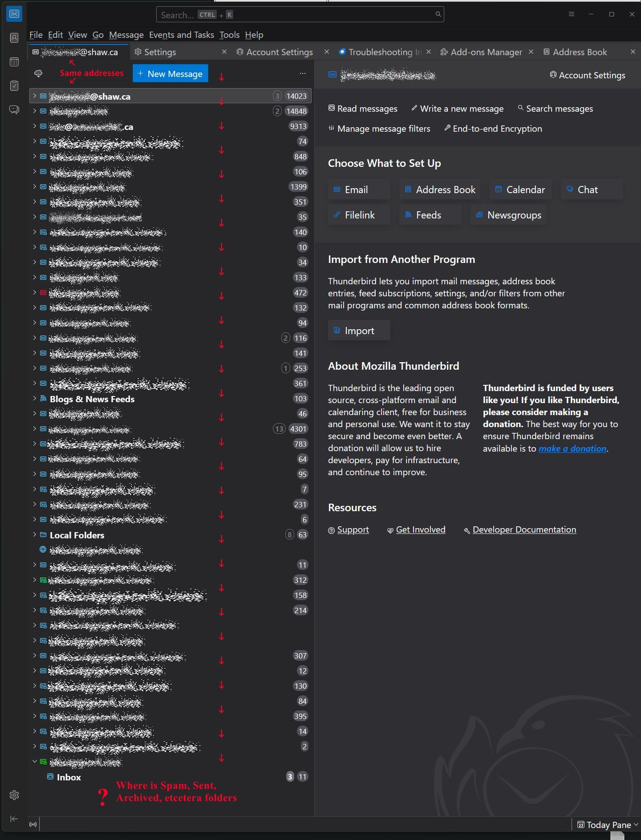Viewport: 641px width, 840px height.
Task: Click the Get Messages cloud icon
Action: pyautogui.click(x=38, y=74)
